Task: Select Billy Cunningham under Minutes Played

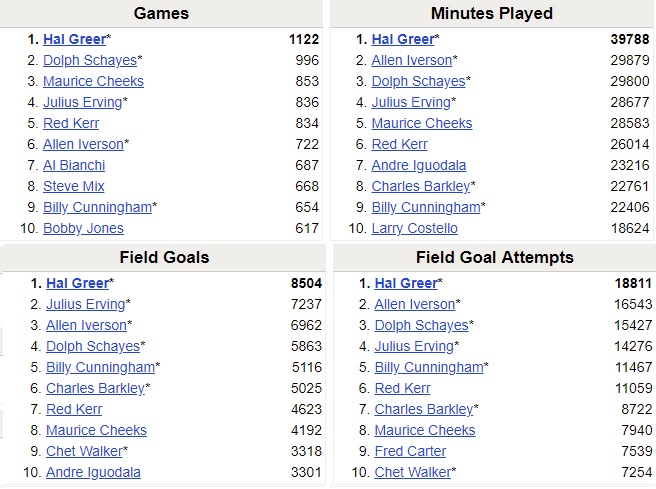Action: coord(426,207)
